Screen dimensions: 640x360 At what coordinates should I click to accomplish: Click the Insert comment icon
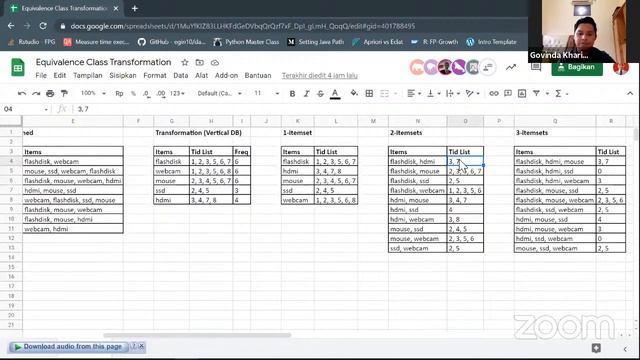pyautogui.click(x=508, y=93)
